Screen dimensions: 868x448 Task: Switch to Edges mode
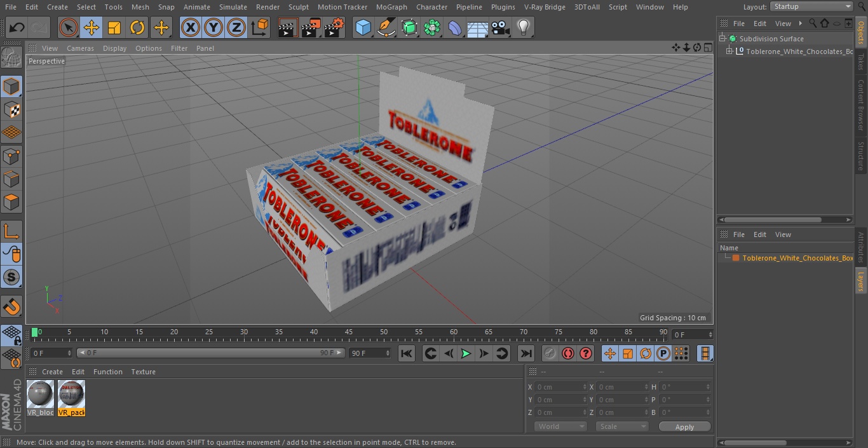(11, 179)
